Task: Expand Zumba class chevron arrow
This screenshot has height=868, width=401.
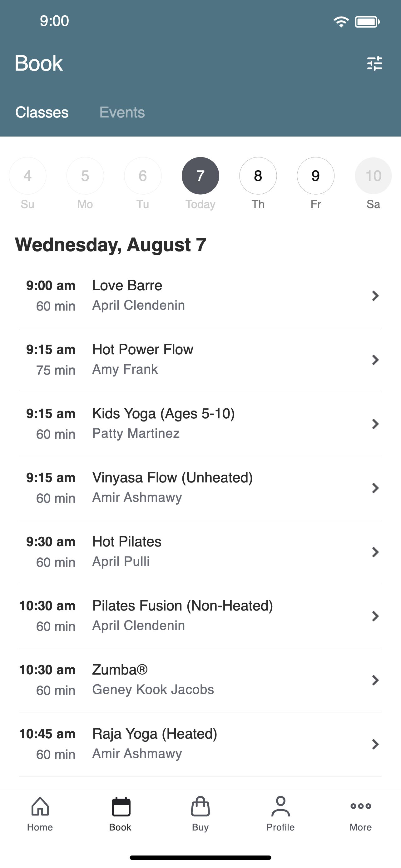Action: tap(375, 680)
